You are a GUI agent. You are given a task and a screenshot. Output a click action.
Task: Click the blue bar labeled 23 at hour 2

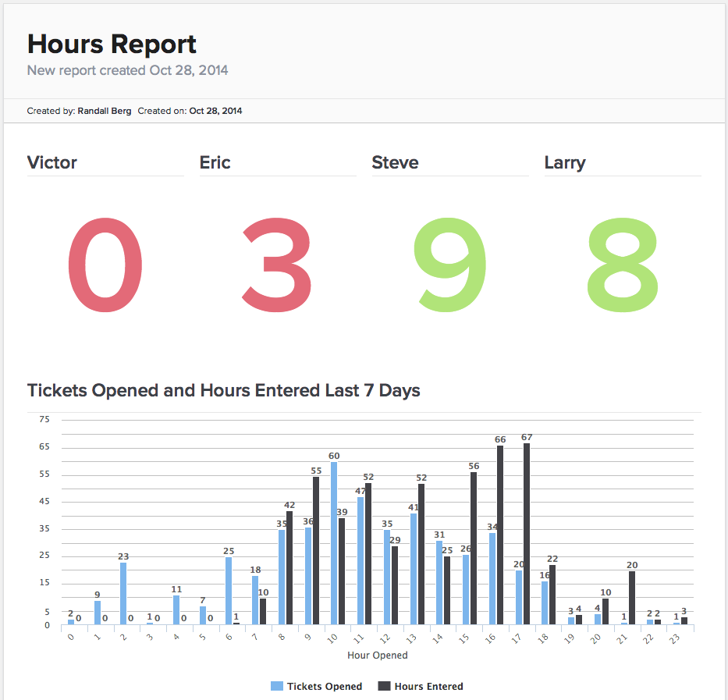pyautogui.click(x=123, y=594)
